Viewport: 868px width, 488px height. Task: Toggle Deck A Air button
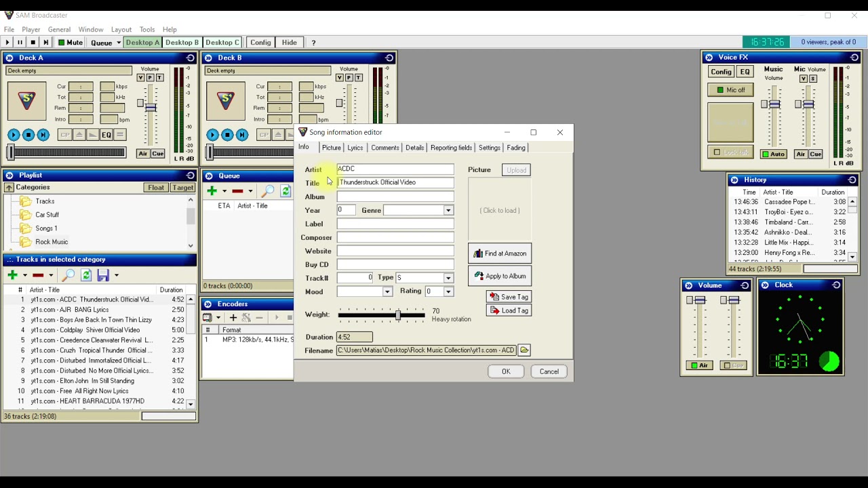point(142,154)
